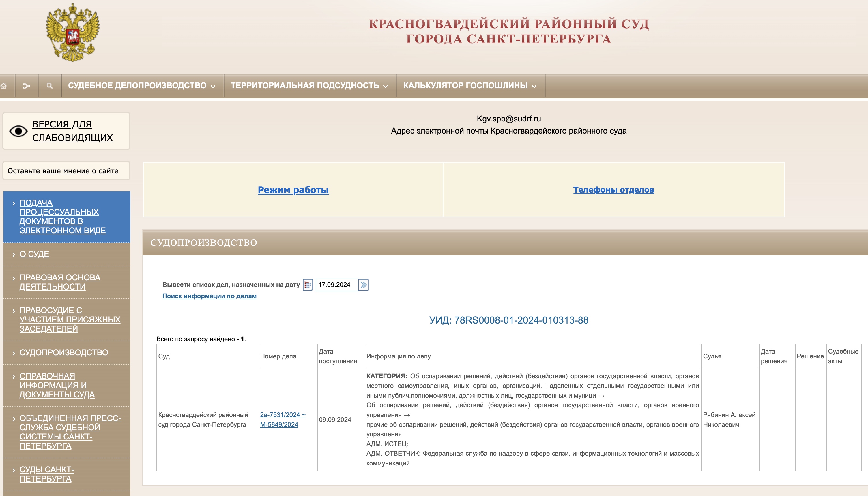Viewport: 868px width, 496px height.
Task: Open the Телефоны отделов link
Action: pos(613,190)
